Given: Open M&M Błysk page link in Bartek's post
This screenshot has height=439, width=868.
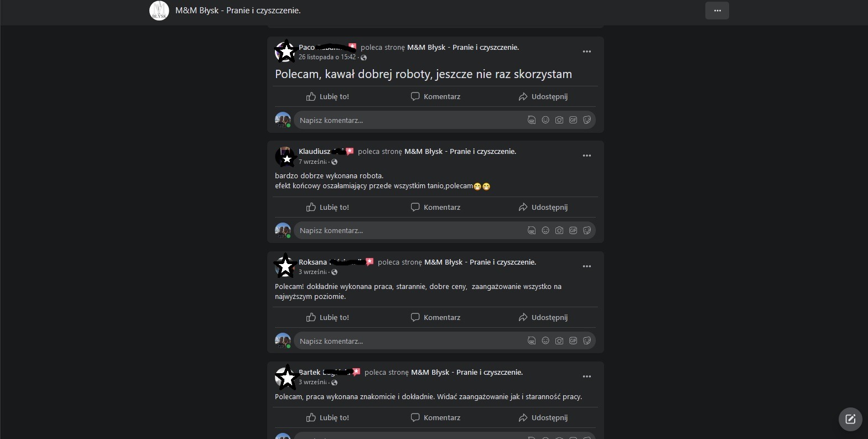Looking at the screenshot, I should pos(467,372).
